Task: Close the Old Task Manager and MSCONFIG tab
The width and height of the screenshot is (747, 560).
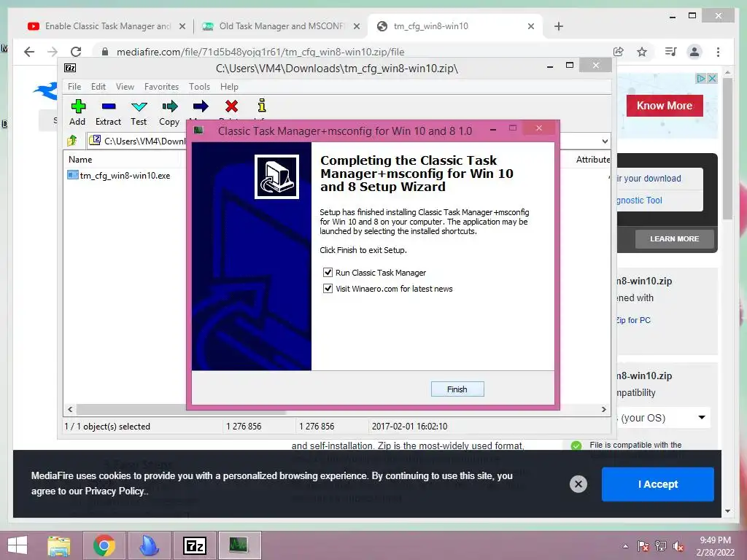Action: click(356, 26)
